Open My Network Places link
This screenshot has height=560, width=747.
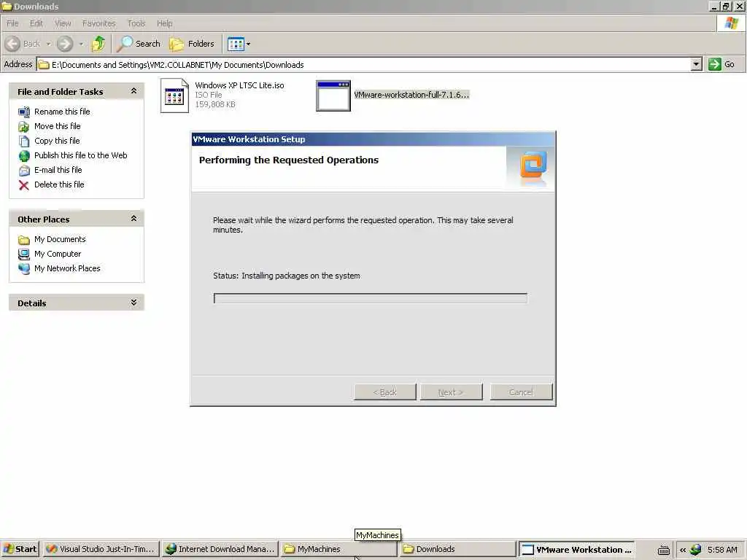(x=67, y=268)
